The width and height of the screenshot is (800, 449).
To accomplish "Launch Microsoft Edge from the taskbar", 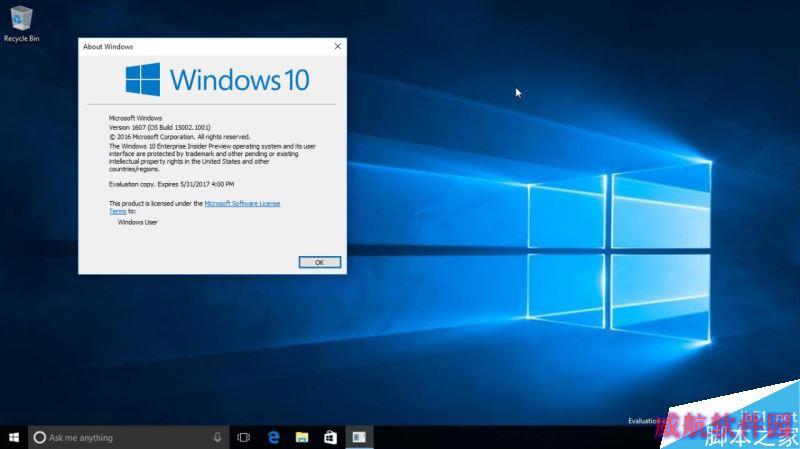I will tap(273, 437).
